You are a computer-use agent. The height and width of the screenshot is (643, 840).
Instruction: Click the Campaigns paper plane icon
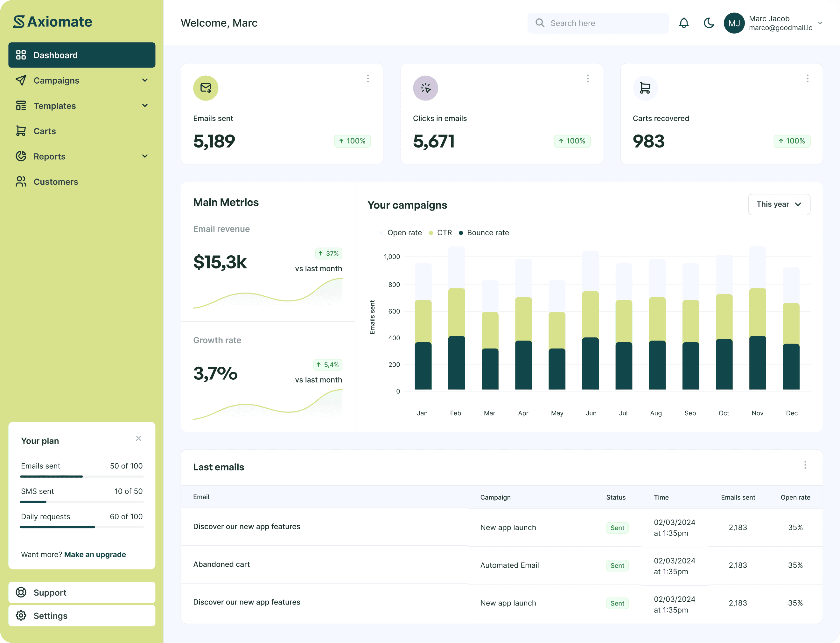tap(21, 80)
